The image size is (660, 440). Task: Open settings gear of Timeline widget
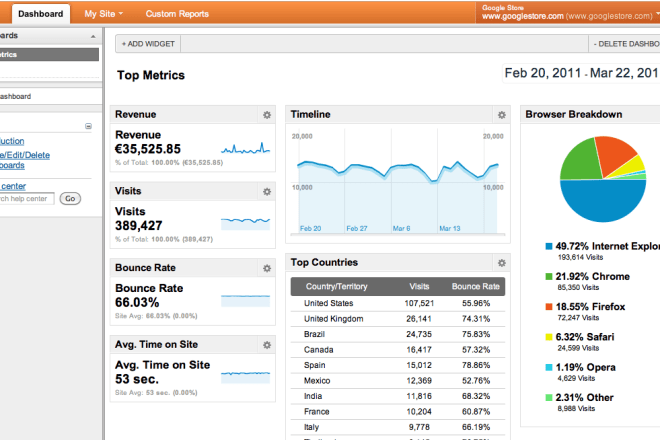click(x=502, y=115)
